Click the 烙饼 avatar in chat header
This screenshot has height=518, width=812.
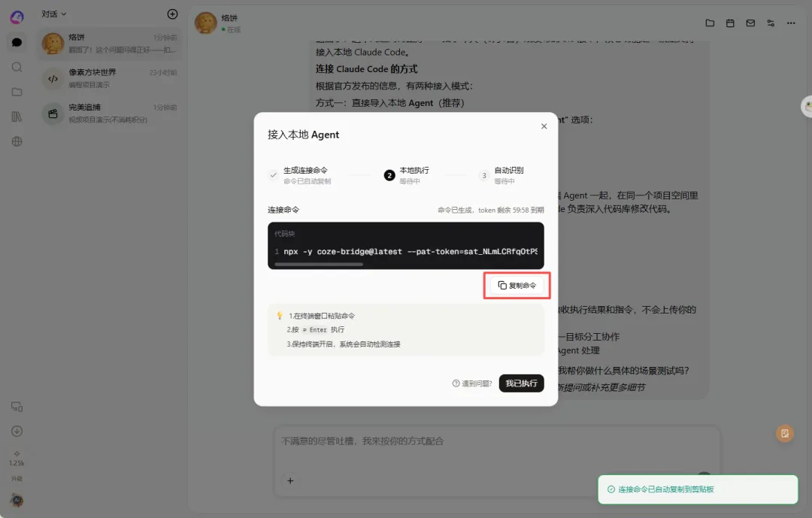[x=205, y=23]
